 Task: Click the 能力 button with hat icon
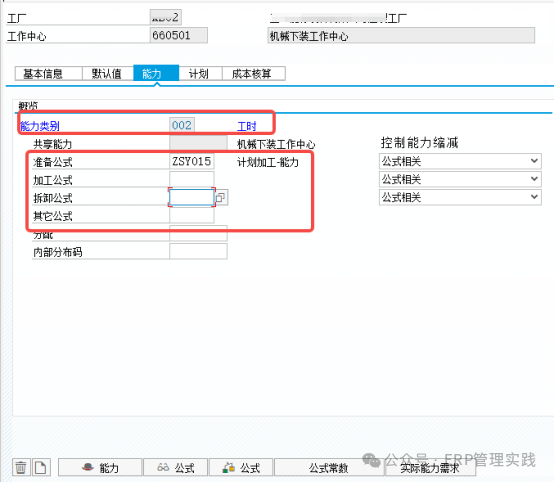[x=100, y=468]
